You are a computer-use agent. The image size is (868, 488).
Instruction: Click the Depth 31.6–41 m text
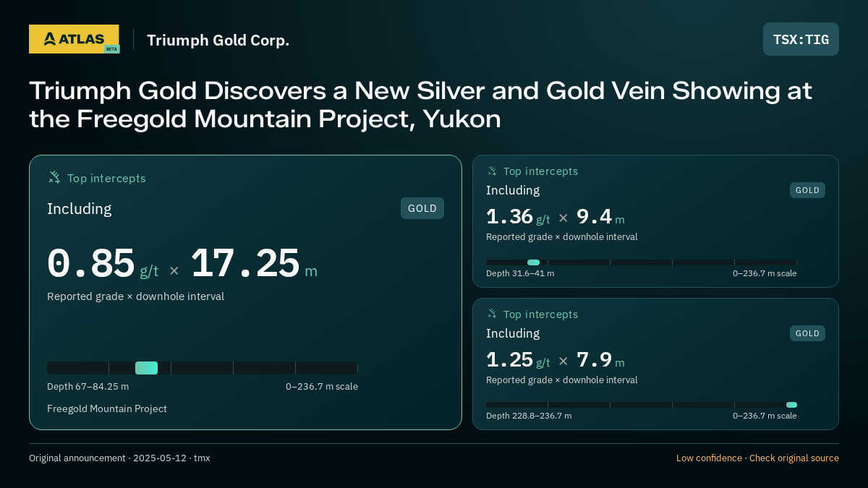coord(520,273)
